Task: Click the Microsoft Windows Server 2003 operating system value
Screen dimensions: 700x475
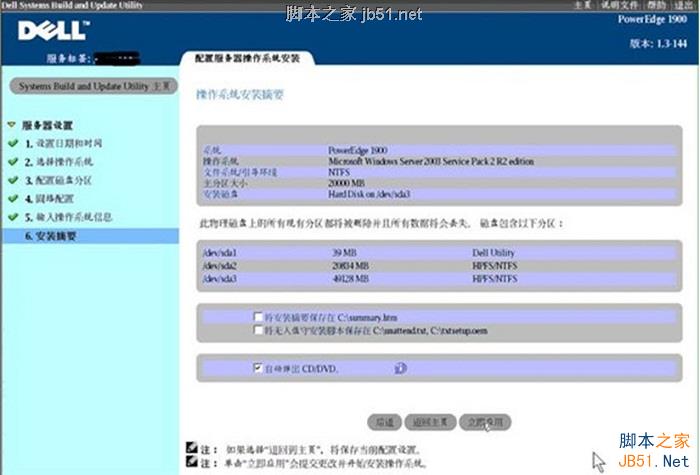Action: tap(431, 161)
